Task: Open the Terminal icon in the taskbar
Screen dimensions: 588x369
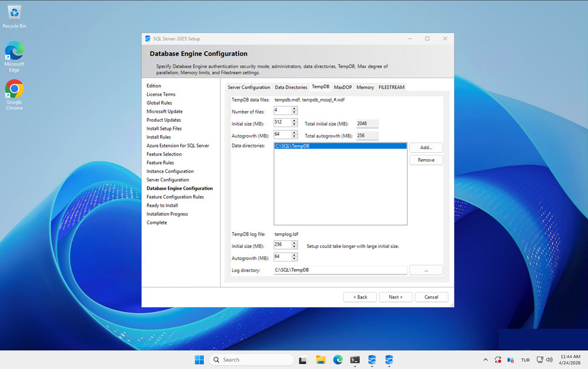Action: [x=355, y=360]
